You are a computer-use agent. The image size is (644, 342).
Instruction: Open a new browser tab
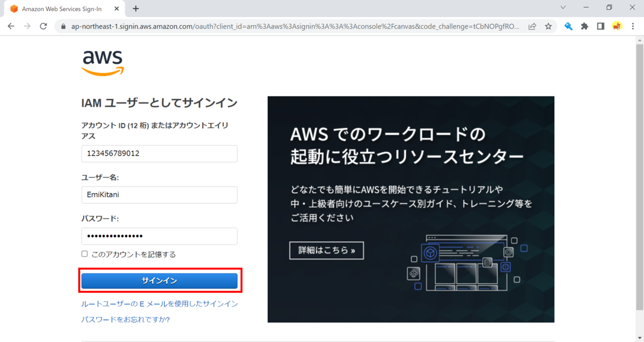(136, 9)
